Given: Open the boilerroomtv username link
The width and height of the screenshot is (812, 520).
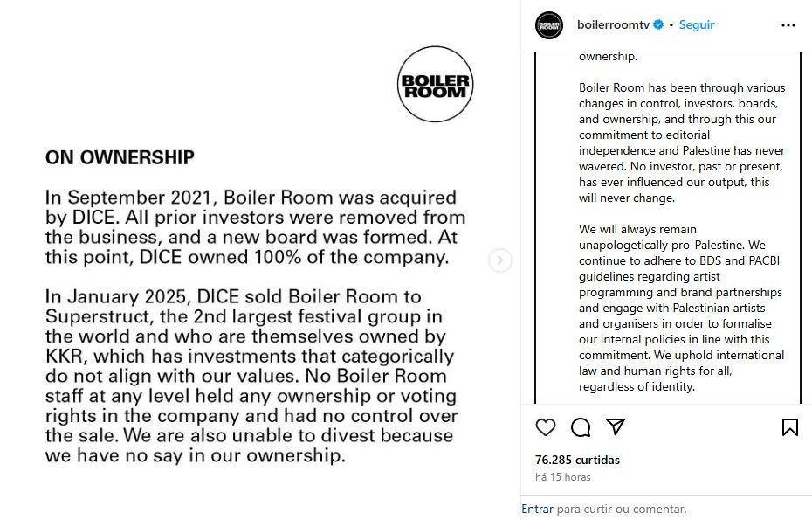Looking at the screenshot, I should pos(614,25).
